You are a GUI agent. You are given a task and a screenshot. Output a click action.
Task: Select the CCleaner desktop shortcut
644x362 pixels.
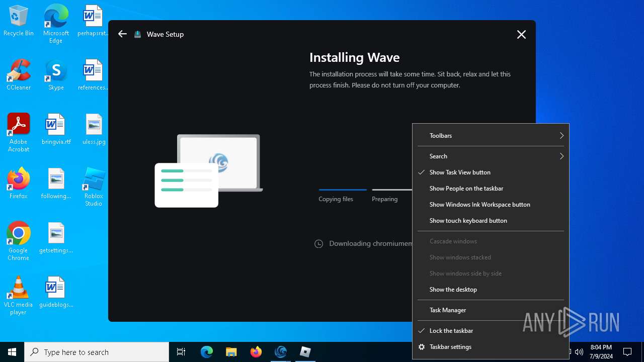tap(19, 75)
